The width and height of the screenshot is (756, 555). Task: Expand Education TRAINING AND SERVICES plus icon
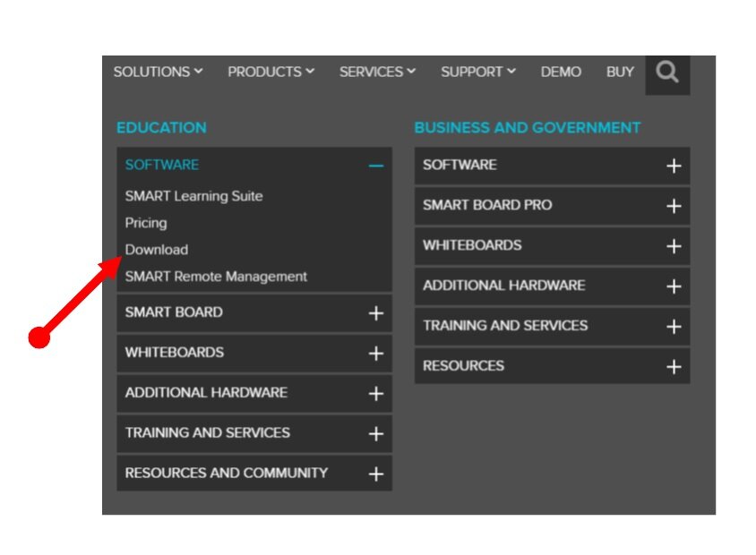pos(376,434)
